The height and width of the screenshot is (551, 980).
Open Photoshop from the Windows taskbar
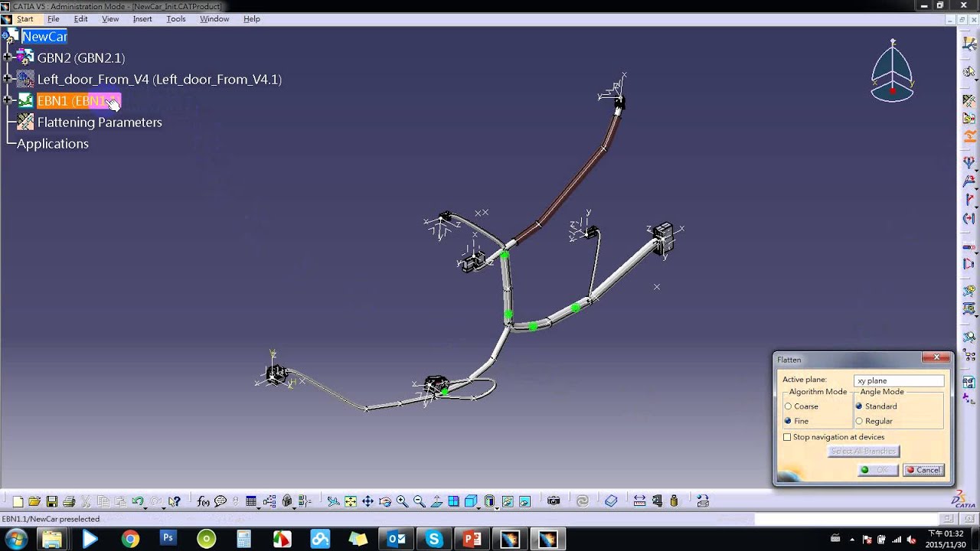(x=168, y=539)
